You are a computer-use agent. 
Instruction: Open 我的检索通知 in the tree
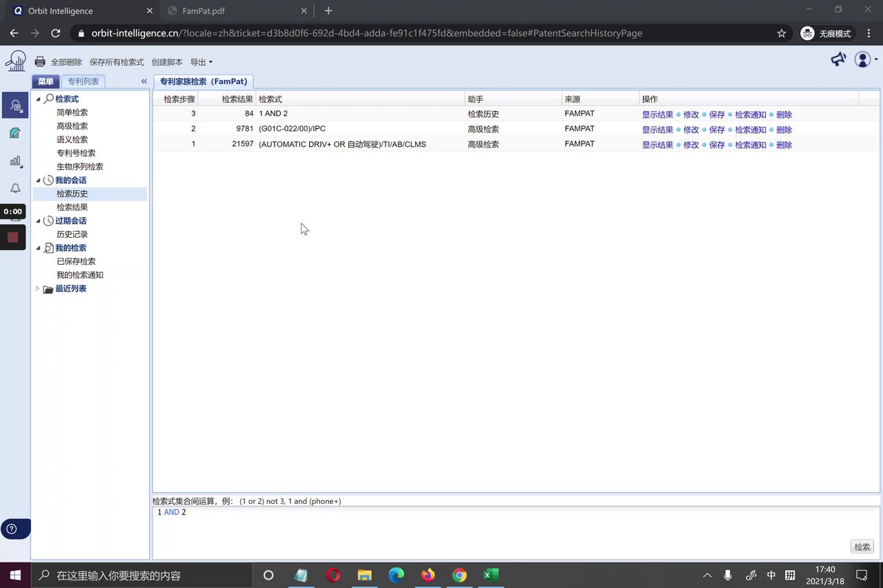point(79,275)
